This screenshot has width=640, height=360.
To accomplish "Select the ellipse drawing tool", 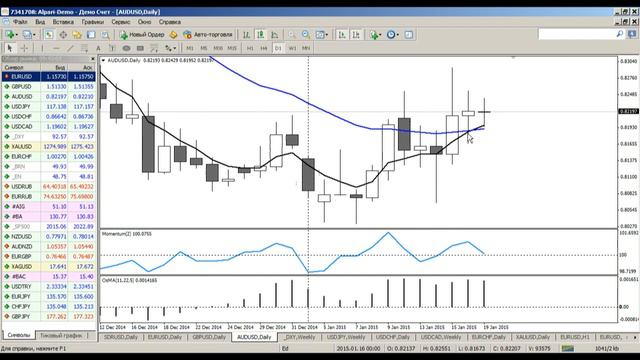I will [127, 48].
